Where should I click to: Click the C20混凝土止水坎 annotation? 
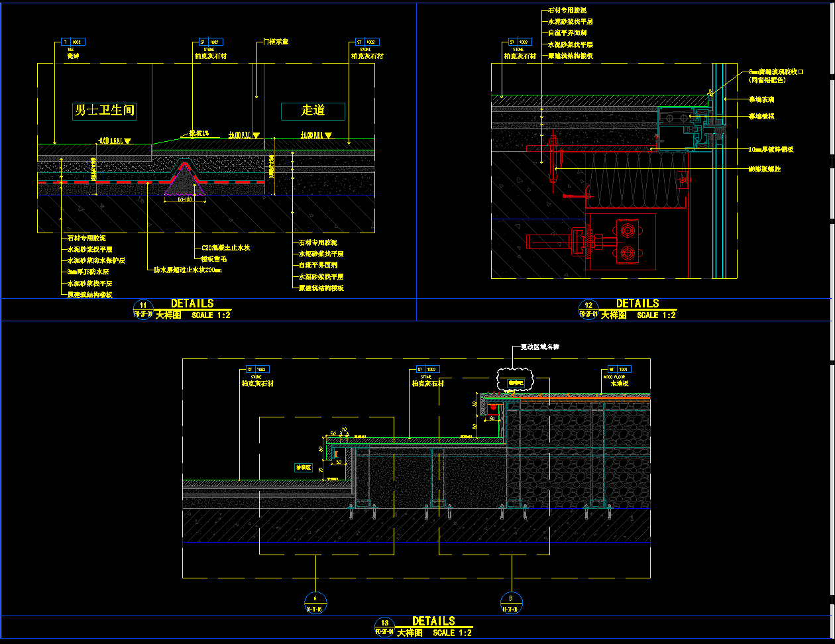tap(225, 247)
